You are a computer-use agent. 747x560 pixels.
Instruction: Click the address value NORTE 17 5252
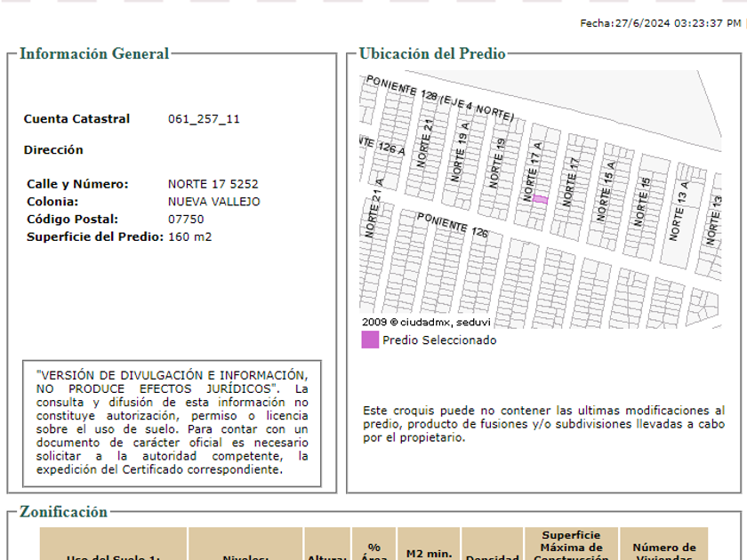click(213, 184)
